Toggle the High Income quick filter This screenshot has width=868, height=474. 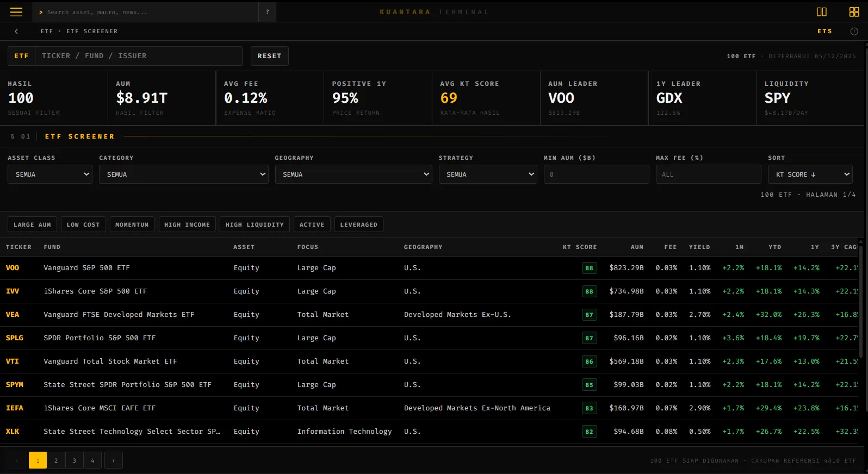click(x=187, y=224)
